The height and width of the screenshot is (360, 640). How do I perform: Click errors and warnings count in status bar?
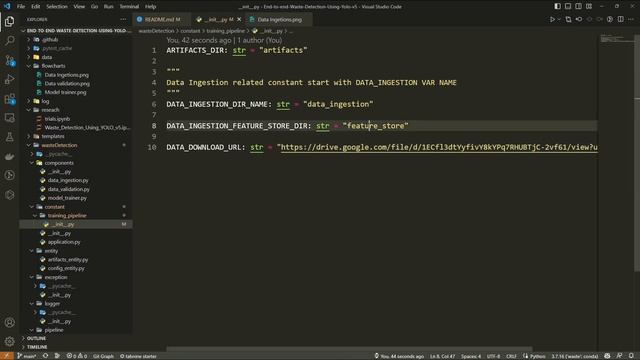[x=77, y=356]
